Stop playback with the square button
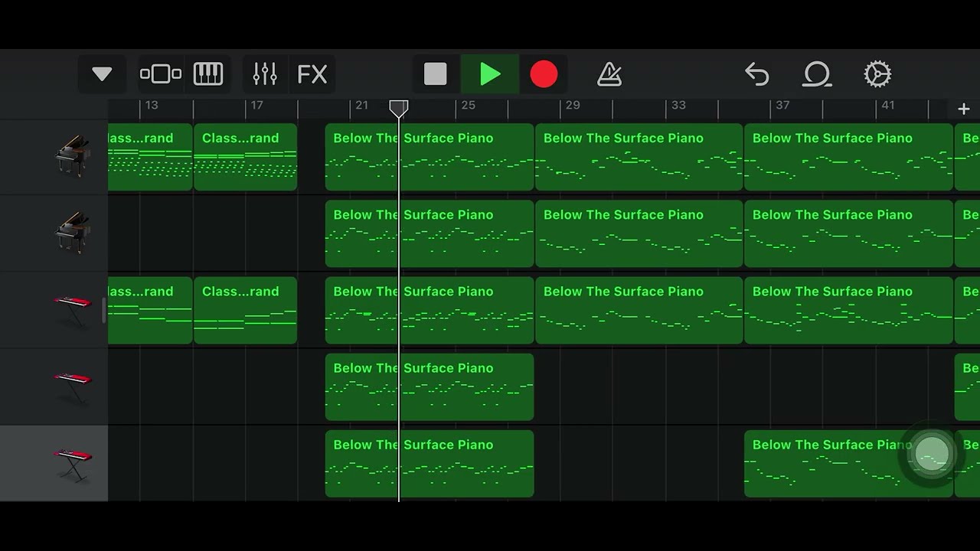 pos(436,74)
